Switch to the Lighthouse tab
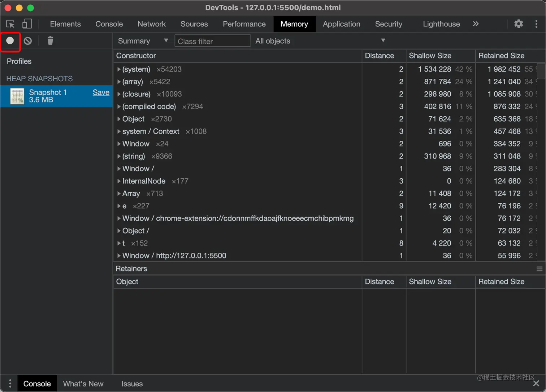Image resolution: width=546 pixels, height=392 pixels. click(x=441, y=24)
